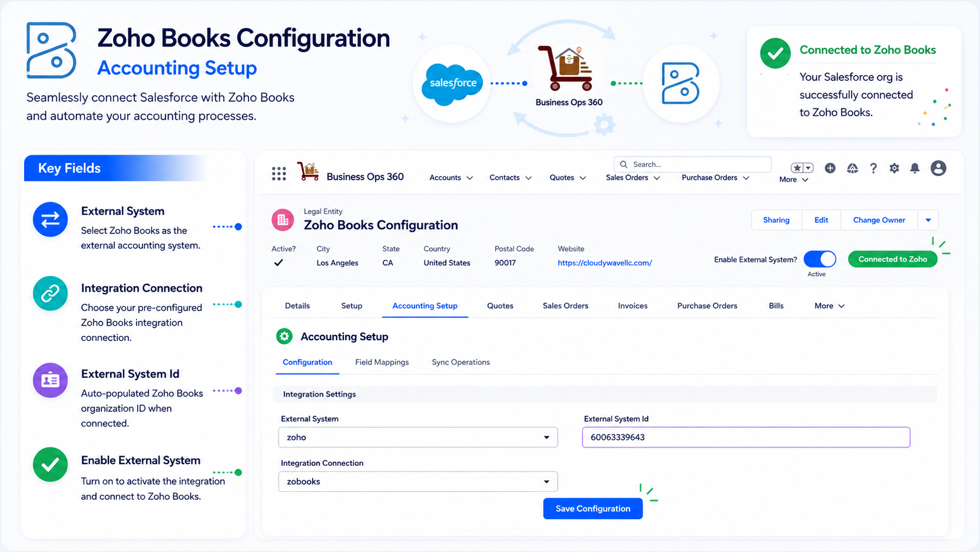Open the External System zoho dropdown
The height and width of the screenshot is (552, 980).
click(418, 437)
